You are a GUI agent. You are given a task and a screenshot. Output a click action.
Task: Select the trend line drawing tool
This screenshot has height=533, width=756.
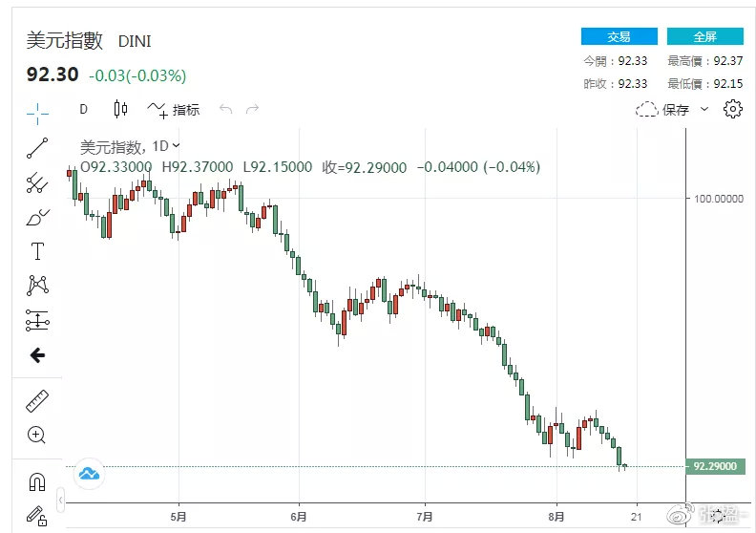pyautogui.click(x=37, y=148)
